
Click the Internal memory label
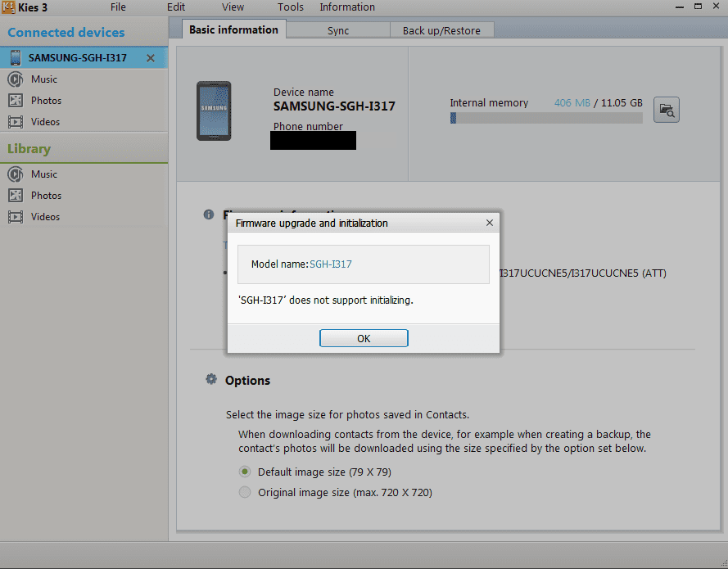(489, 103)
